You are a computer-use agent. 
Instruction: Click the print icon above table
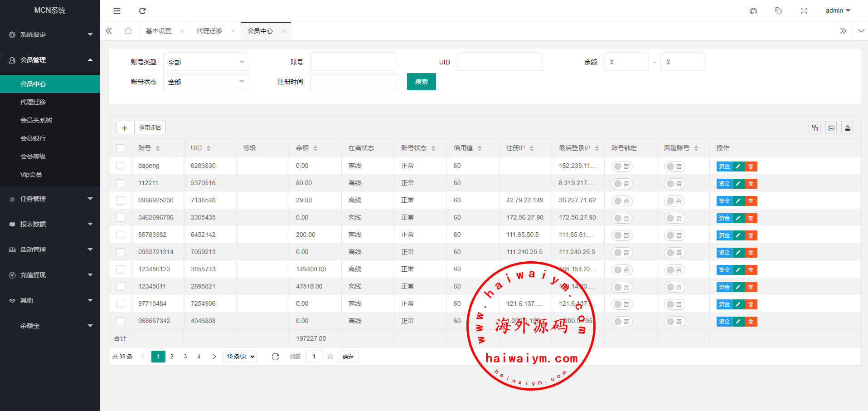coord(831,128)
